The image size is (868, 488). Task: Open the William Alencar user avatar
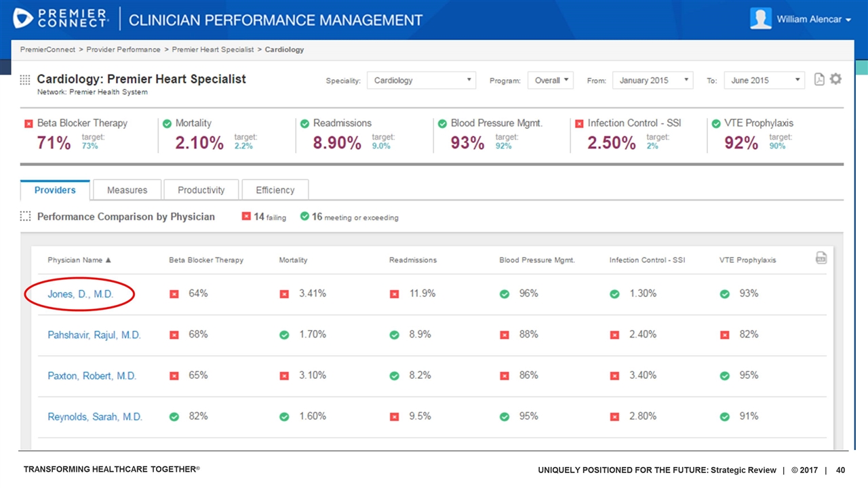point(761,18)
